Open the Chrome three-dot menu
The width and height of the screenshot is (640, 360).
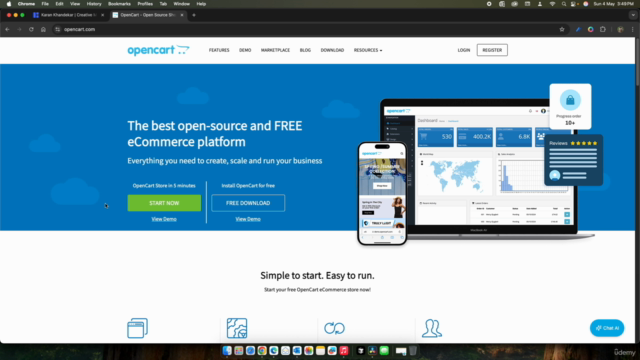[633, 29]
